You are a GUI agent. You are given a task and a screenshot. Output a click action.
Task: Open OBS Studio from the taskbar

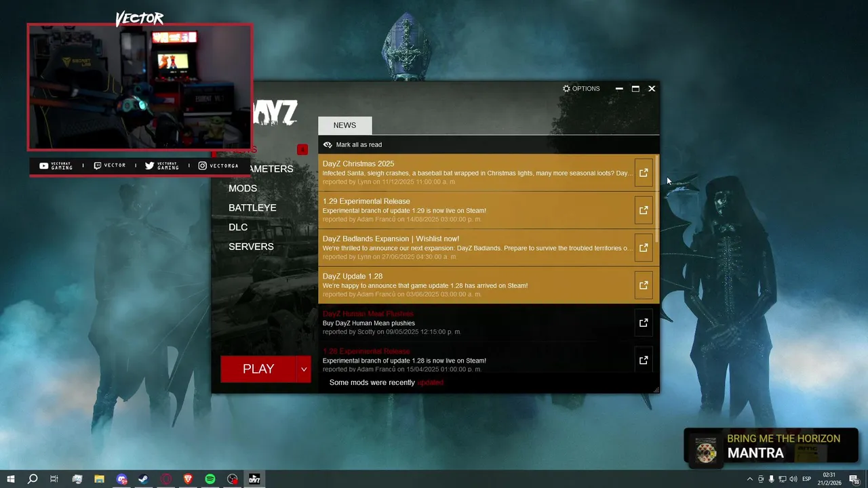point(233,479)
